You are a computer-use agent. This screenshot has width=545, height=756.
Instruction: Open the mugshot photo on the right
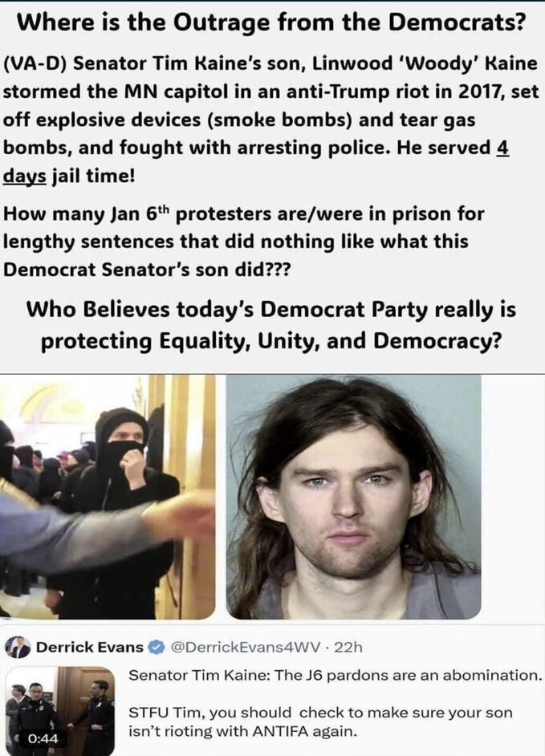[x=353, y=497]
